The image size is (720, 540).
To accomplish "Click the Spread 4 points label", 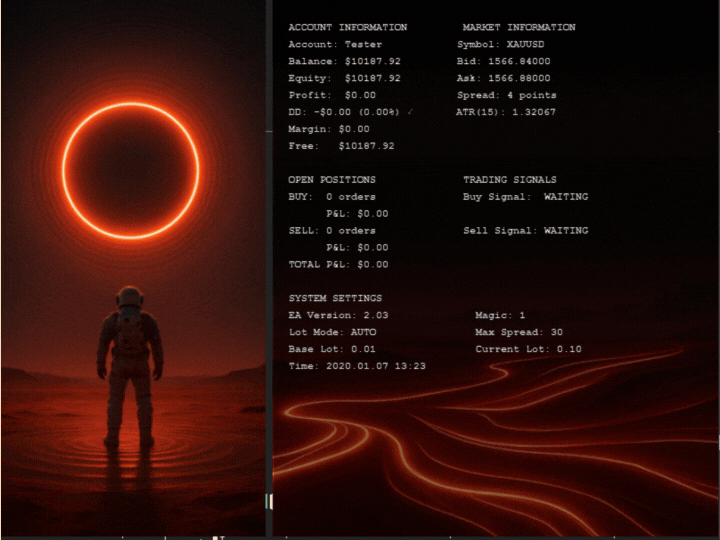I will 506,95.
